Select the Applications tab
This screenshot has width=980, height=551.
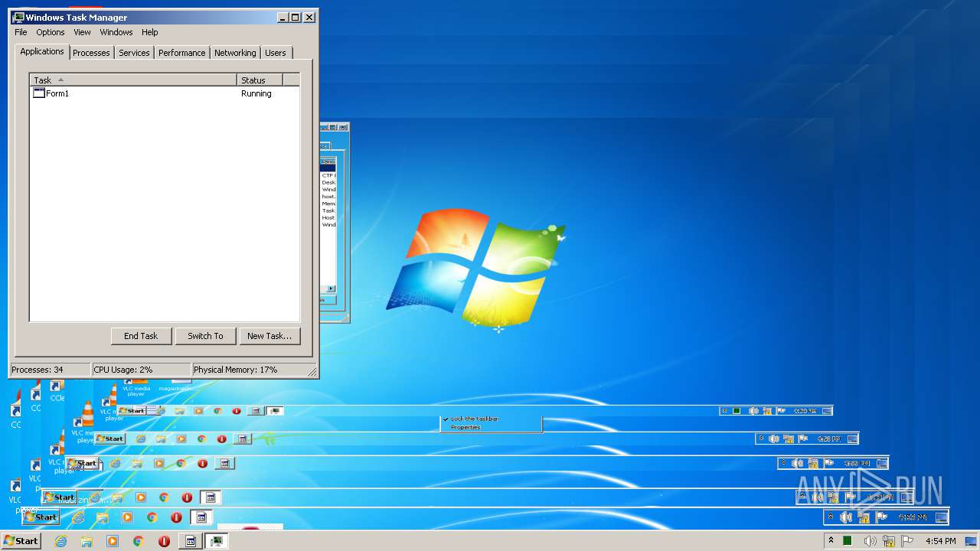[x=42, y=51]
